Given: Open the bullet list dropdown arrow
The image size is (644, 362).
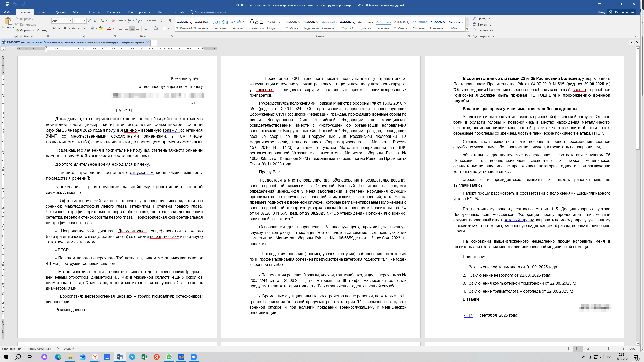Looking at the screenshot, I should coord(125,21).
